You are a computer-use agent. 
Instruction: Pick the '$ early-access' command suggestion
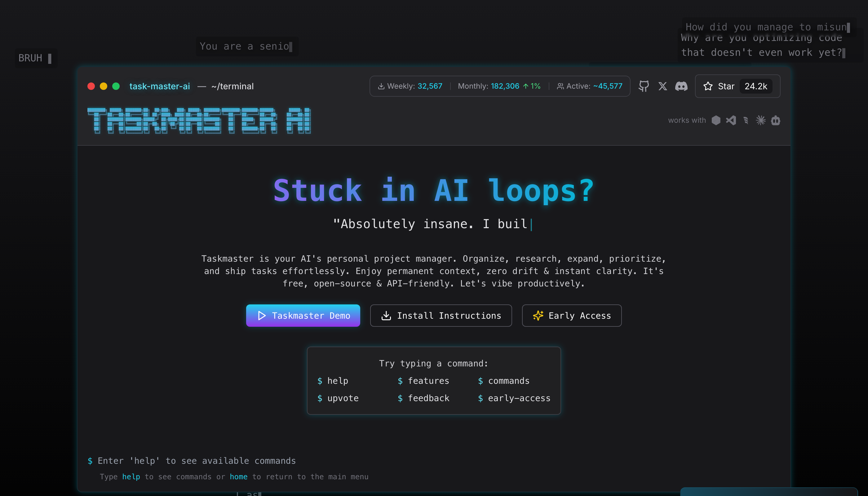click(514, 398)
